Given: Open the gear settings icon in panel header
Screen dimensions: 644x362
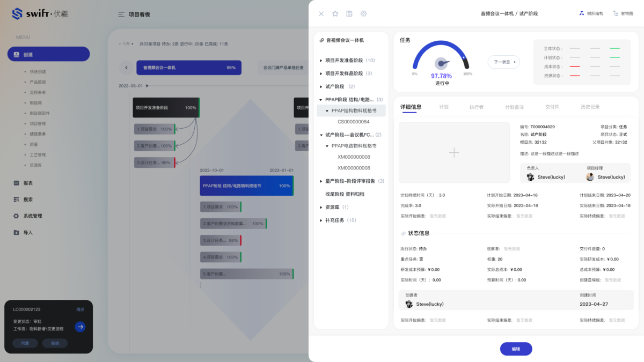Looking at the screenshot, I should [x=363, y=13].
